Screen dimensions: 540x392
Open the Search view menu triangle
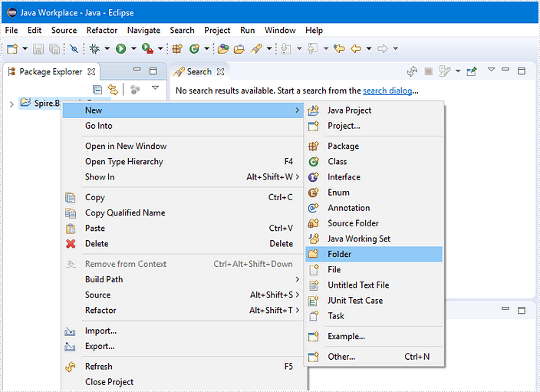click(492, 70)
